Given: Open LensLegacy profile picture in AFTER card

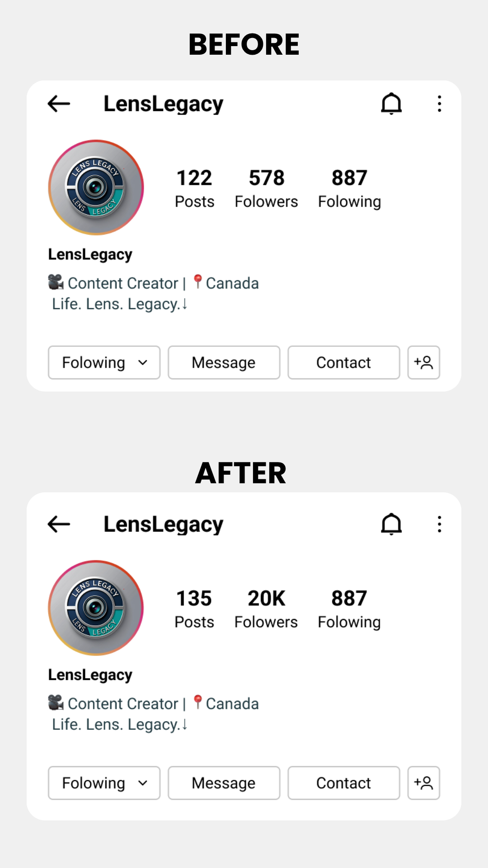Looking at the screenshot, I should 96,608.
